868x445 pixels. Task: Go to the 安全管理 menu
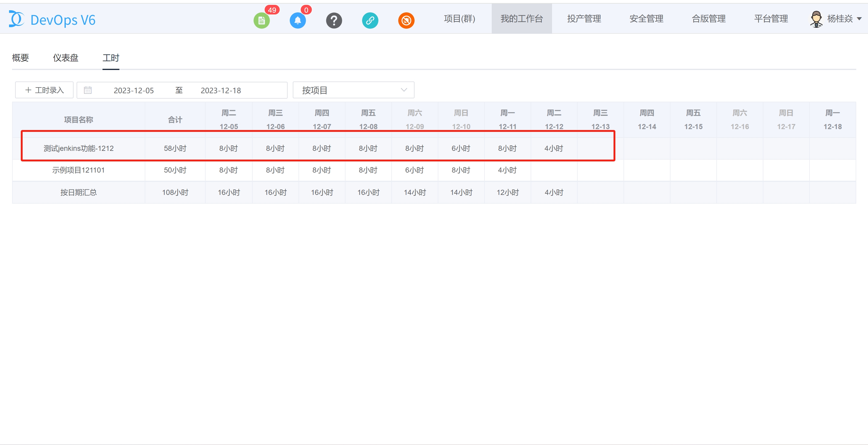click(646, 19)
